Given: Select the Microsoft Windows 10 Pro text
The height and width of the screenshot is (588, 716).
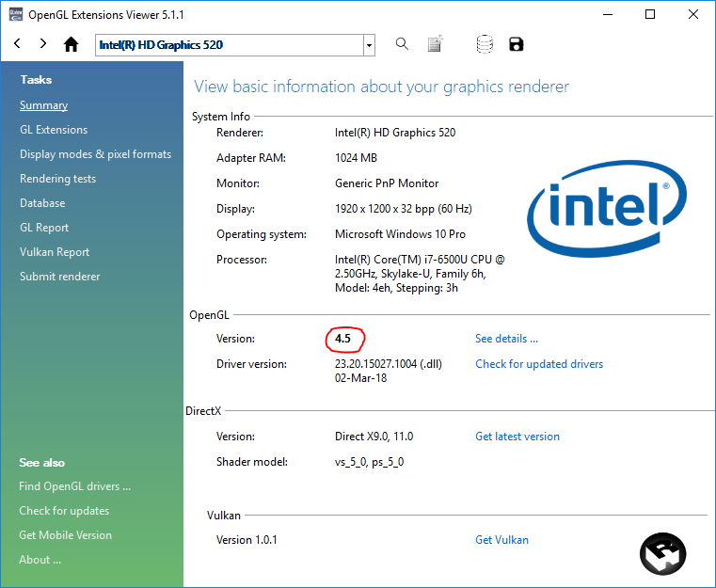Looking at the screenshot, I should coord(400,234).
